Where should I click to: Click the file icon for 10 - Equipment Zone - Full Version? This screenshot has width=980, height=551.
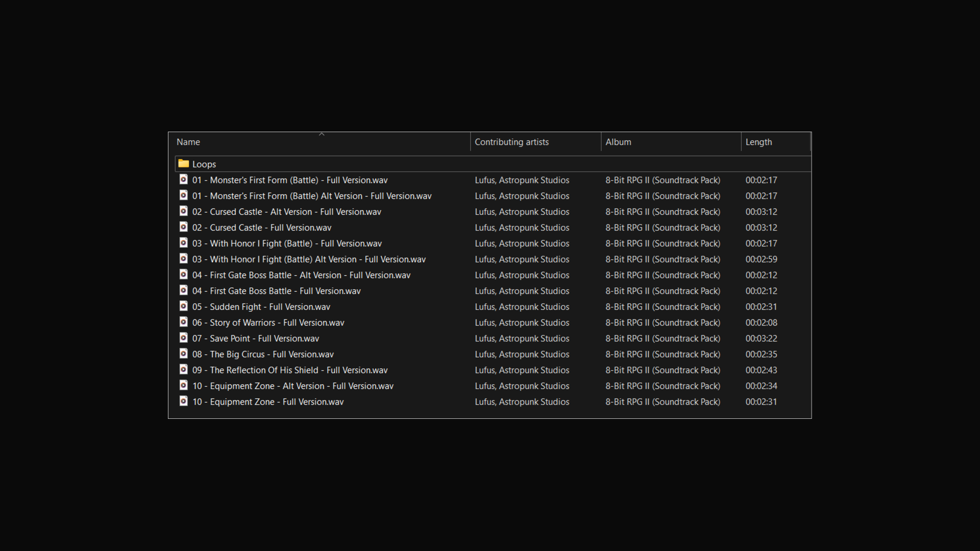(x=184, y=401)
